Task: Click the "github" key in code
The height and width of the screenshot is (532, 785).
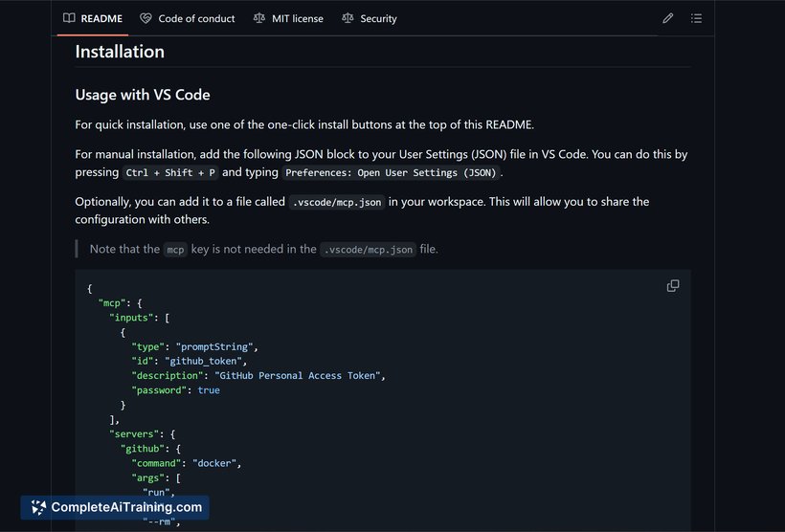Action: coord(143,449)
